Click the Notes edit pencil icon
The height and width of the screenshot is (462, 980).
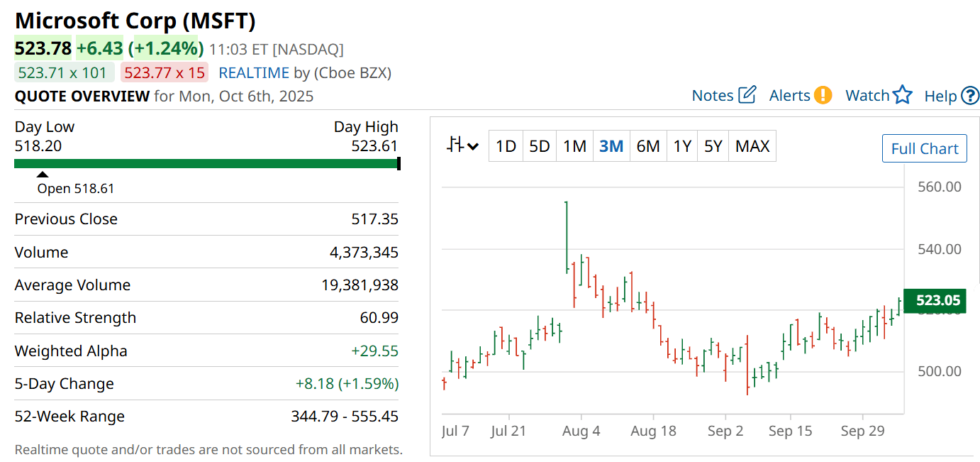point(747,95)
